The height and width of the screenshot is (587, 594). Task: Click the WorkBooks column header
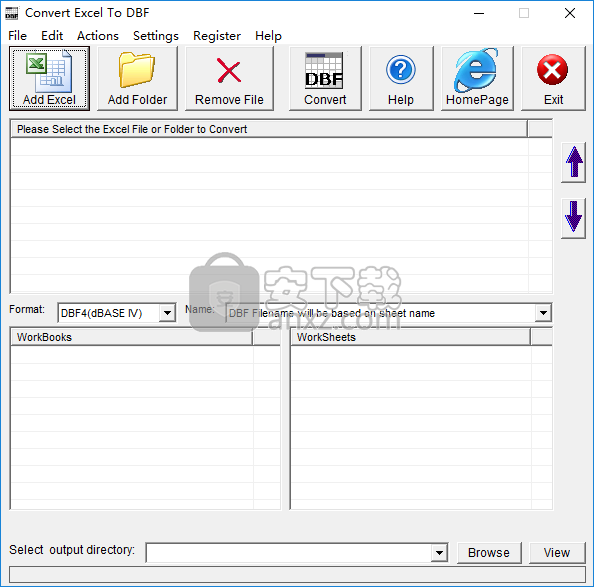[x=131, y=337]
